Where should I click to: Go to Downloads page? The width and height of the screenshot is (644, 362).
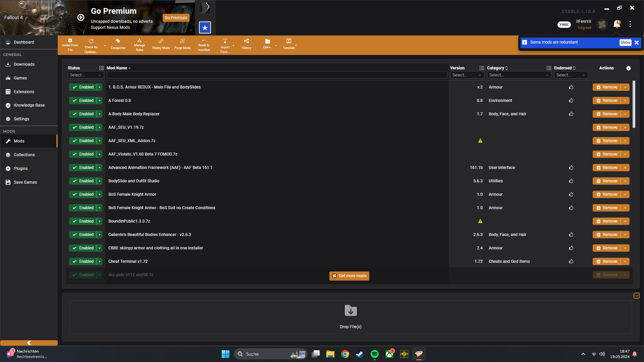coord(29,64)
